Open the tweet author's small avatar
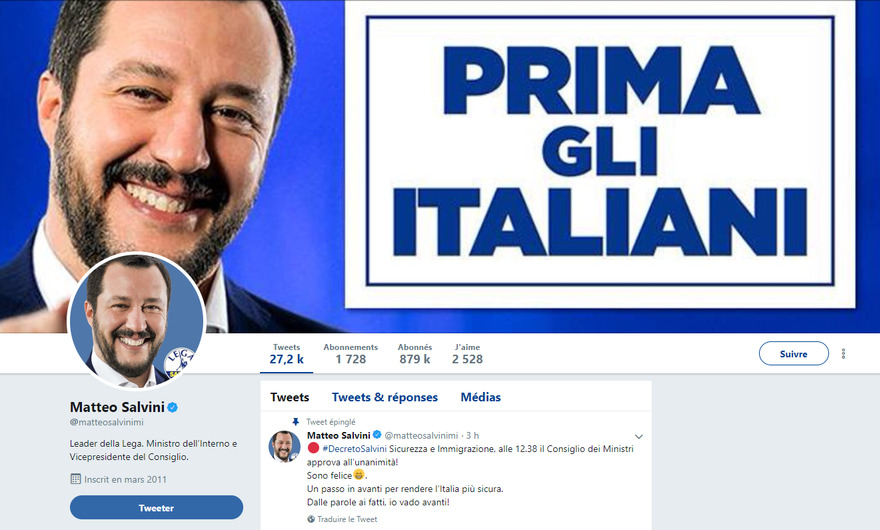 click(285, 447)
